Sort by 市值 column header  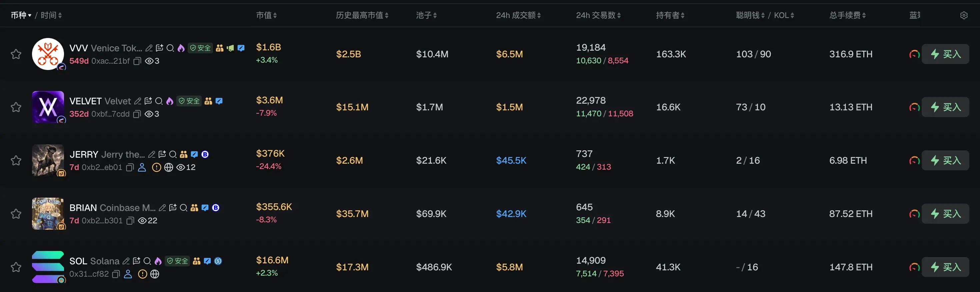(266, 15)
